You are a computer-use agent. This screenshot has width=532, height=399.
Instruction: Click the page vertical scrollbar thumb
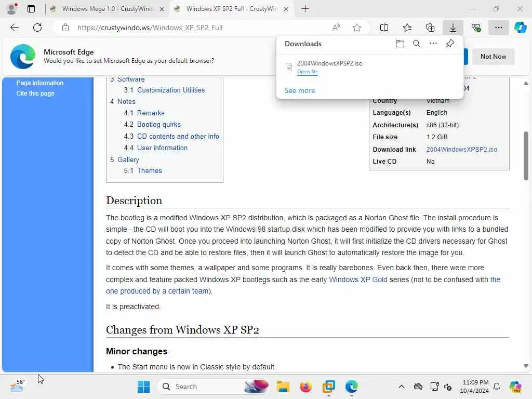(526, 156)
